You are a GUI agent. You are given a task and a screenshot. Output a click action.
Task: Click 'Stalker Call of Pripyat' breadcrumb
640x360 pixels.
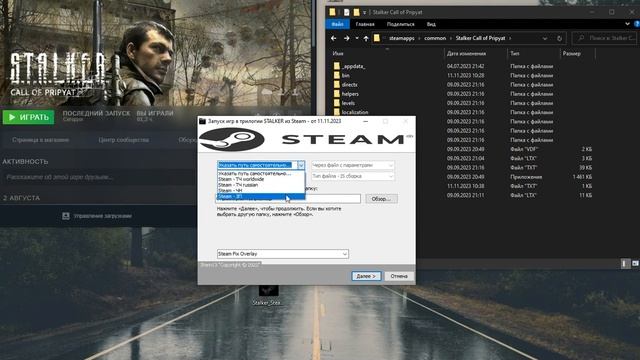coord(480,38)
